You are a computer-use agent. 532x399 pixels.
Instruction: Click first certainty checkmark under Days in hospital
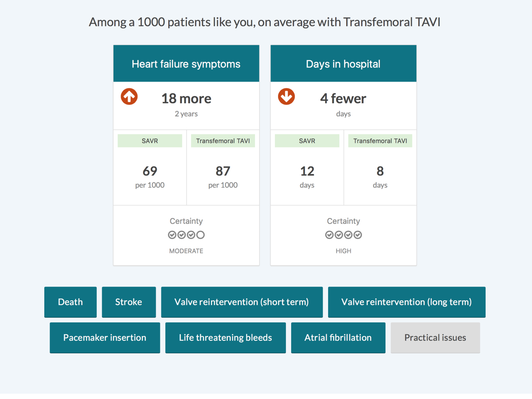329,235
